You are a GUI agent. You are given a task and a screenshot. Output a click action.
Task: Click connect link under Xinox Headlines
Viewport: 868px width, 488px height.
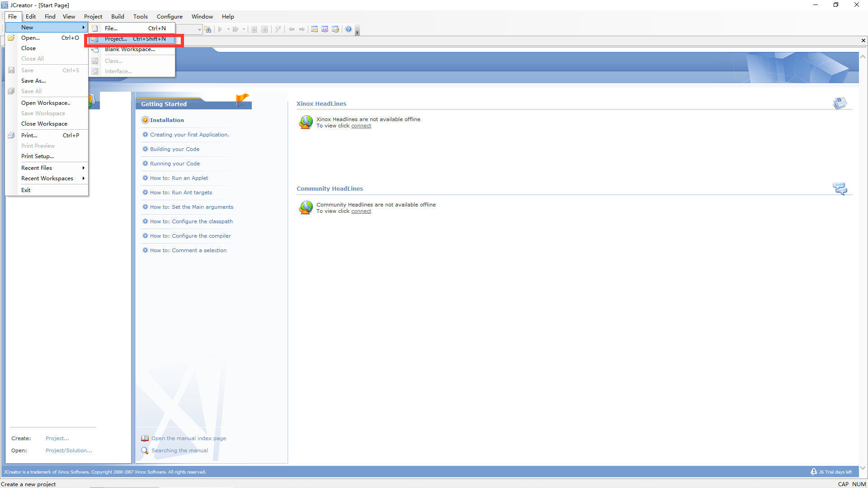click(361, 126)
